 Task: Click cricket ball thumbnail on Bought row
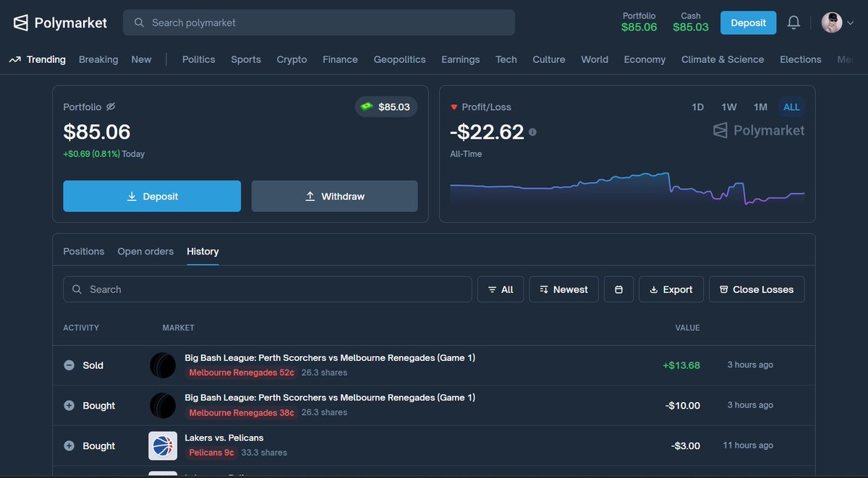click(x=163, y=406)
